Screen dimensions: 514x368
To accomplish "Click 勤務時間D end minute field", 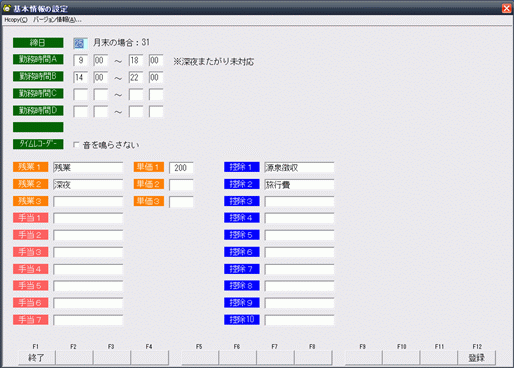I will [x=156, y=111].
